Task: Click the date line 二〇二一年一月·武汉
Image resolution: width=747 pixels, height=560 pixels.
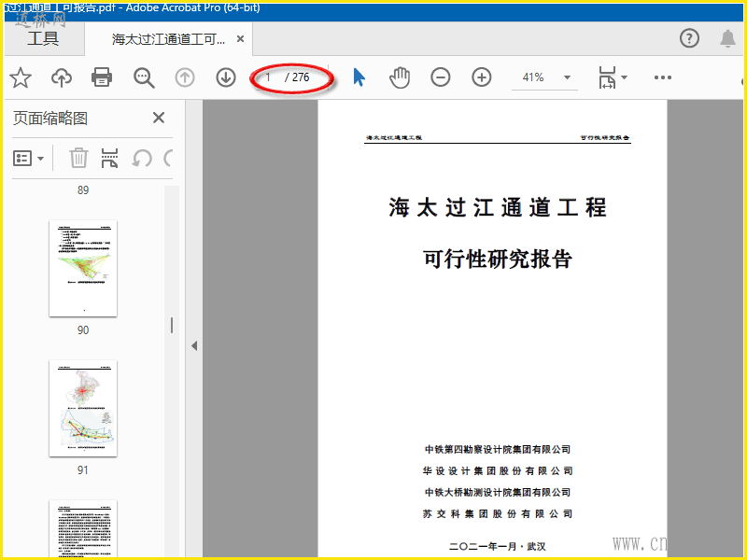Action: tap(498, 546)
